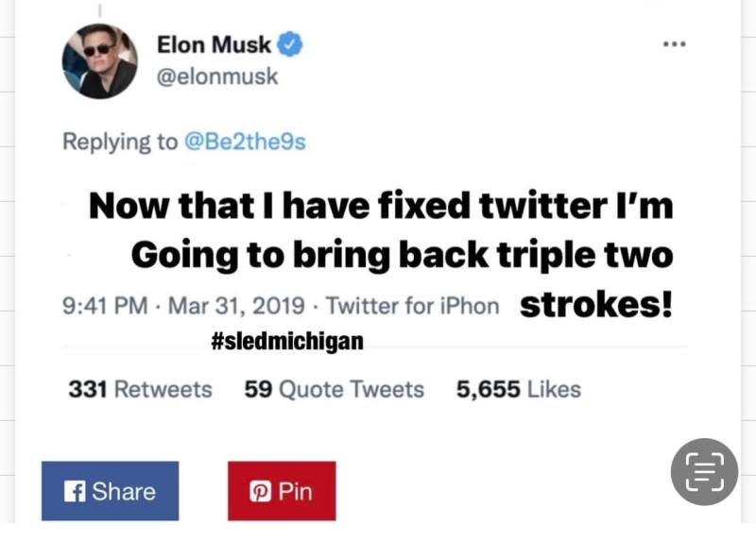Click the #sledmichigan hashtag
Image resolution: width=756 pixels, height=541 pixels.
(x=287, y=341)
